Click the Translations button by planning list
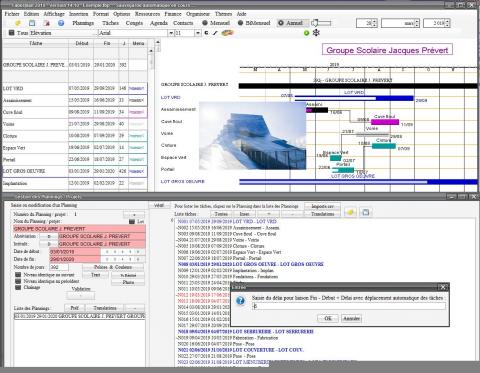The width and height of the screenshot is (480, 373). [x=105, y=308]
